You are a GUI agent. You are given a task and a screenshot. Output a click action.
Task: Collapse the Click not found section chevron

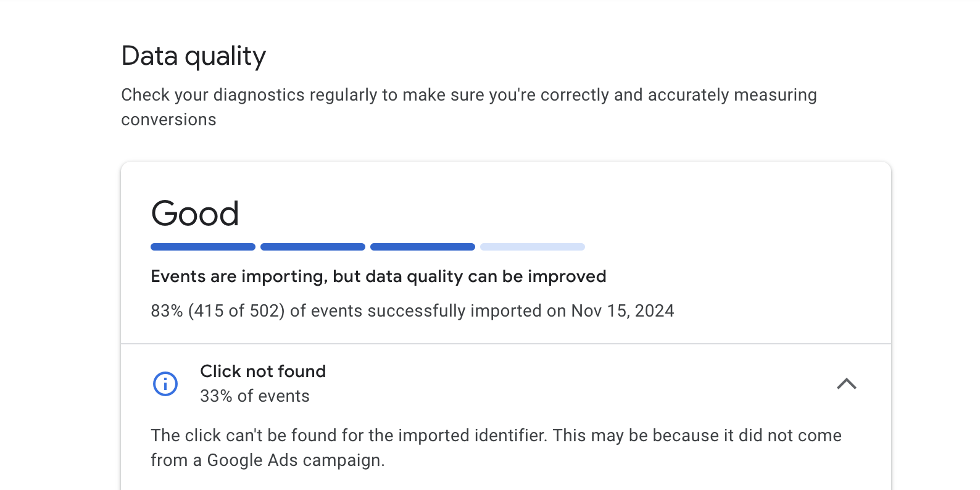(847, 384)
